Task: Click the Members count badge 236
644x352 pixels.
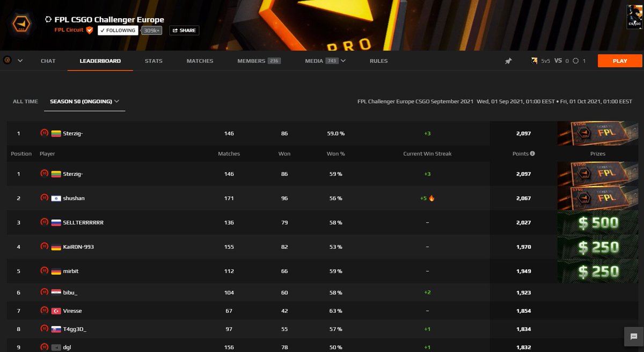Action: (274, 61)
